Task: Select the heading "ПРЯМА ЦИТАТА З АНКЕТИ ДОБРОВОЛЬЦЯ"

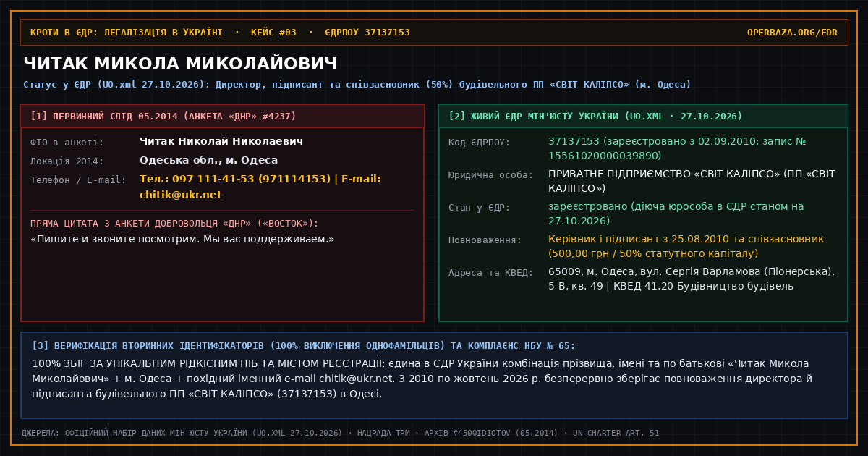Action: pos(174,224)
